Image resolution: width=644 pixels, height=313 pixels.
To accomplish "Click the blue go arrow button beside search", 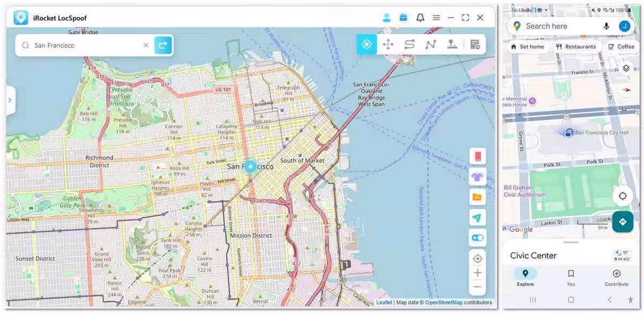I will pos(163,45).
